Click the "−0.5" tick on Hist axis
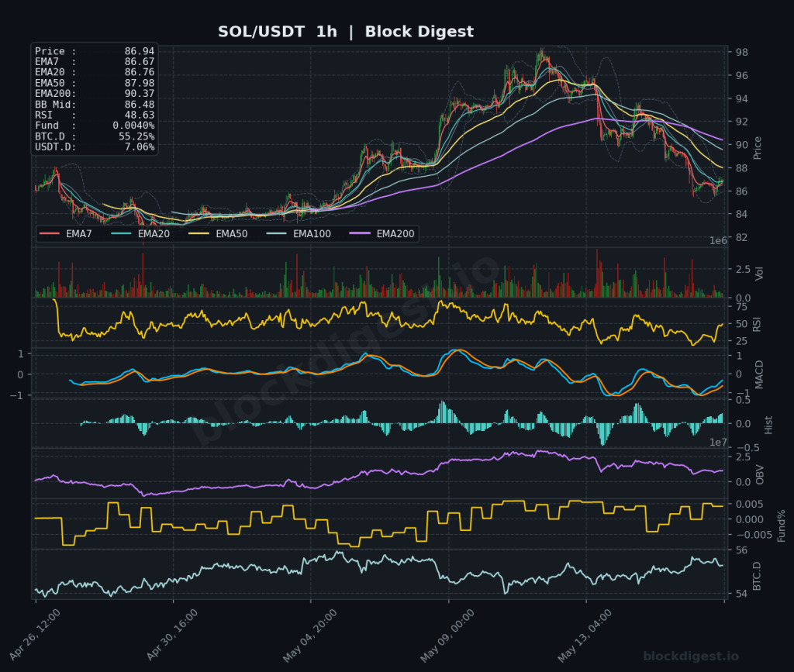Image resolution: width=794 pixels, height=672 pixels. click(x=748, y=448)
